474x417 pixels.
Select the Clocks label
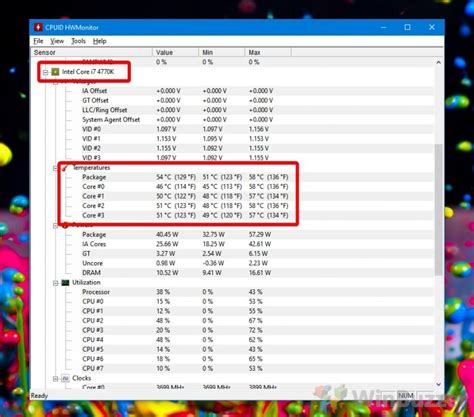82,378
